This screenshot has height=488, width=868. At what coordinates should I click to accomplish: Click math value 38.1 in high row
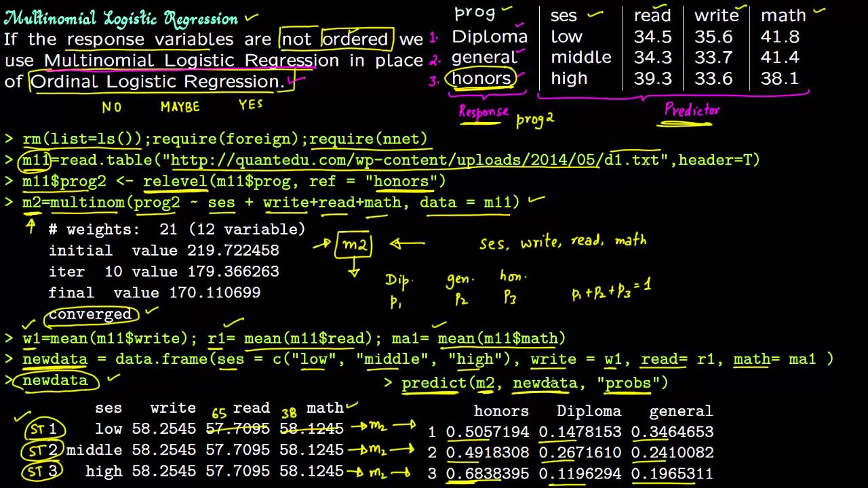(780, 79)
